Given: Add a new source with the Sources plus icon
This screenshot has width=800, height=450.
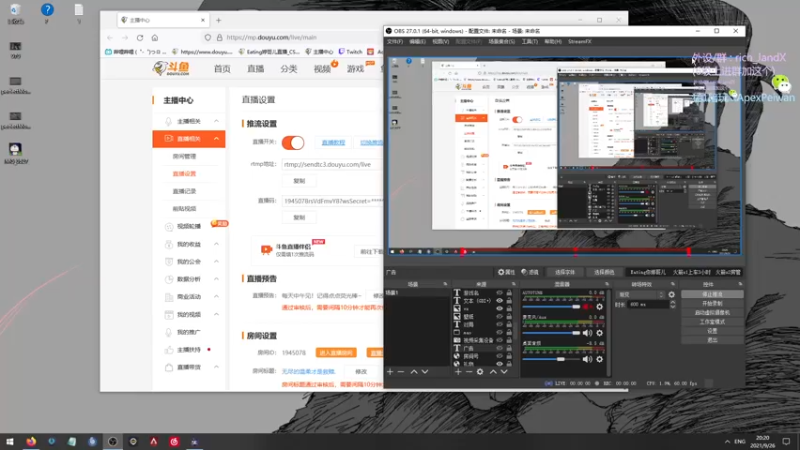Looking at the screenshot, I should click(x=458, y=372).
